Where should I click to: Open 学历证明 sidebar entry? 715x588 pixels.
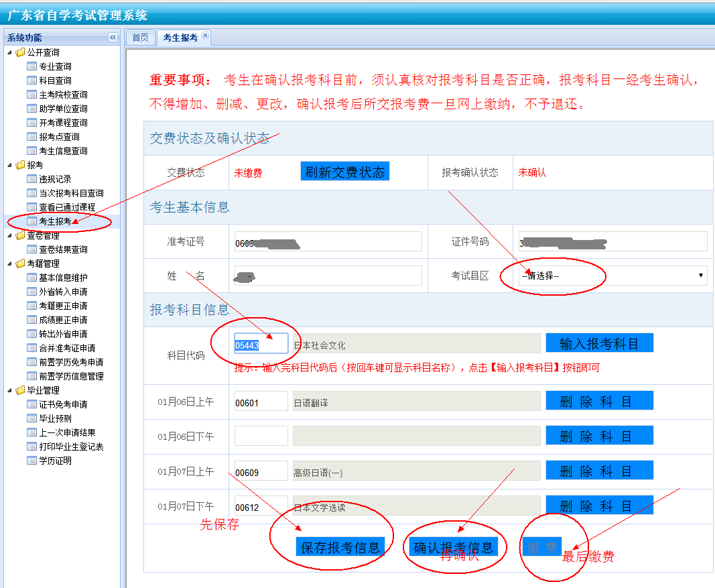point(55,461)
